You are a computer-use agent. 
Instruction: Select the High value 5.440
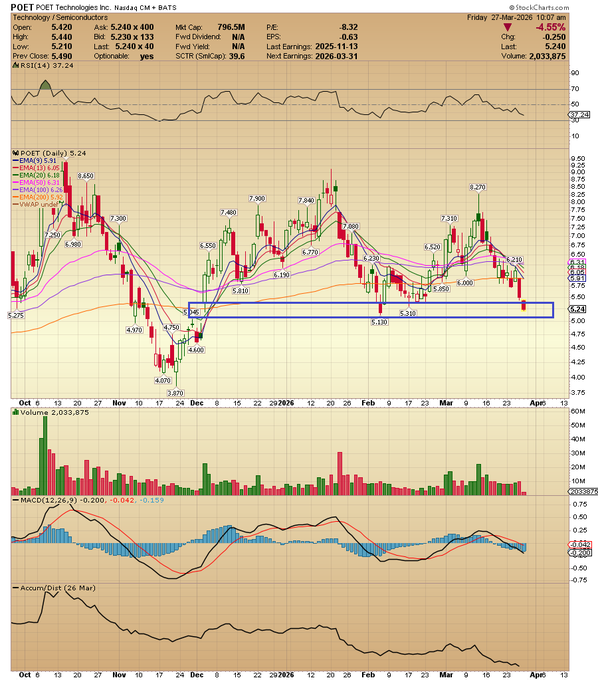(x=62, y=37)
